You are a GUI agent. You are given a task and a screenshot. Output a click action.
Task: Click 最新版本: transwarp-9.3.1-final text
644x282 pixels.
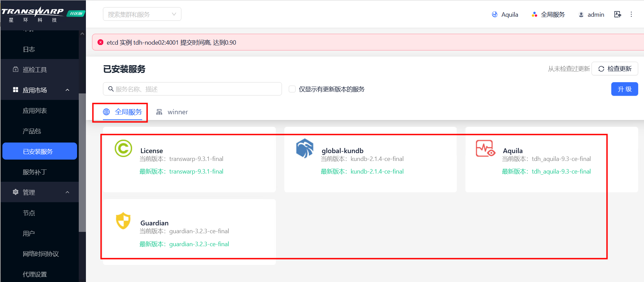coord(181,171)
